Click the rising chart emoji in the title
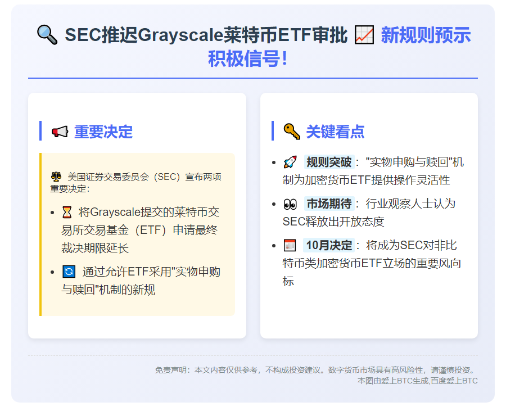The image size is (506, 420). tap(364, 35)
